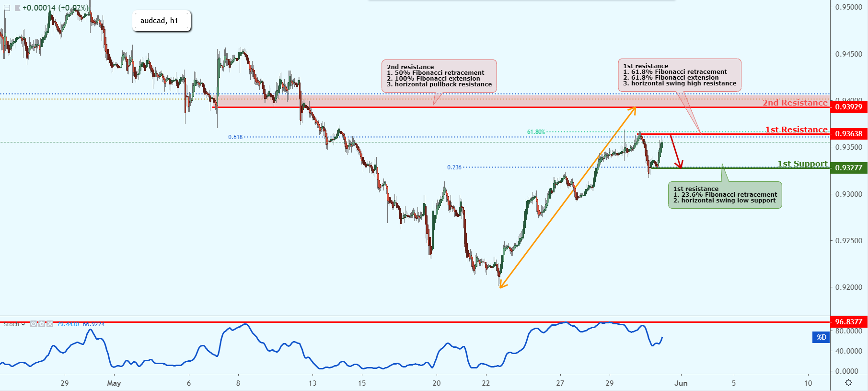
Task: Open chart settings gear at bottom right
Action: pos(848,383)
